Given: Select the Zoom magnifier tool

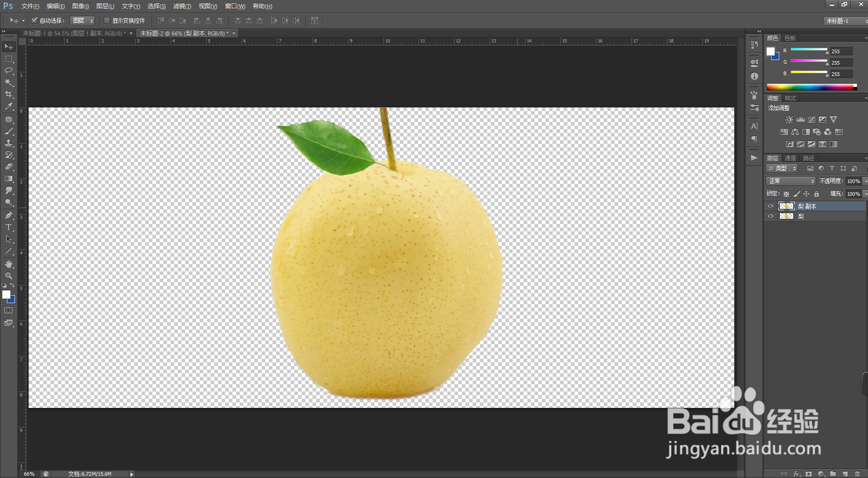Looking at the screenshot, I should point(9,276).
